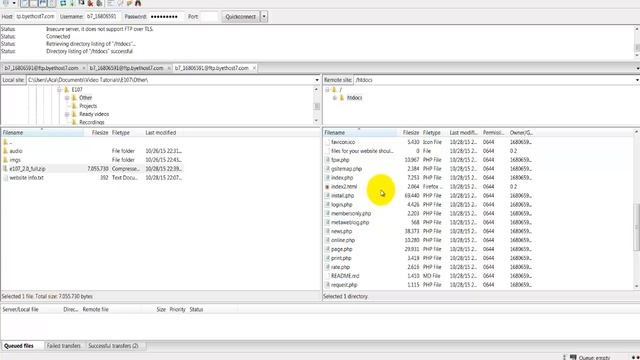Click the Password input field
This screenshot has width=640, height=360.
pyautogui.click(x=166, y=17)
